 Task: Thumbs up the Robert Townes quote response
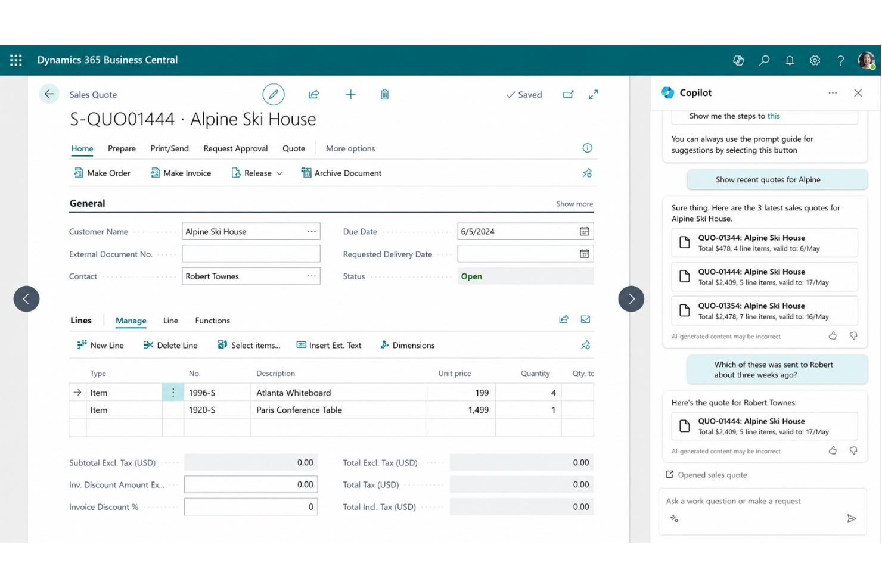click(833, 451)
